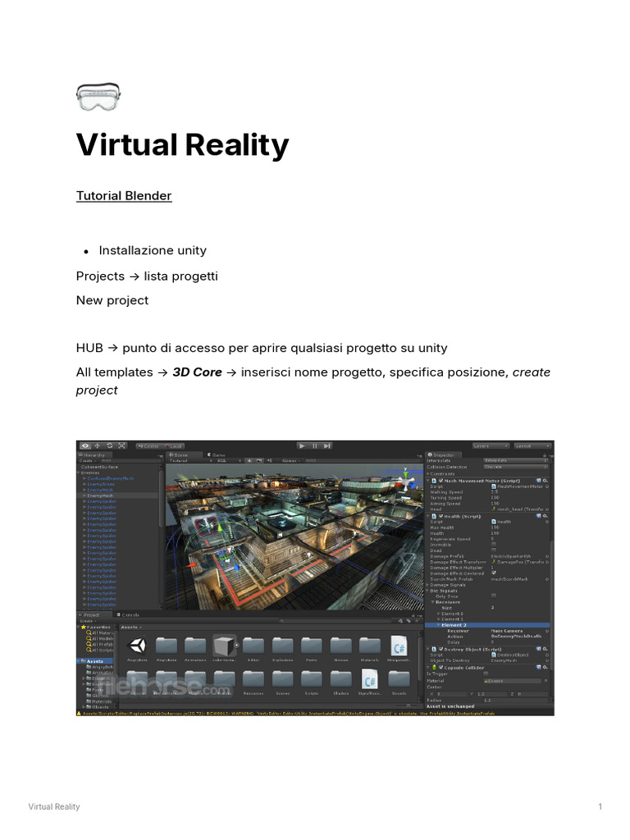Open the Gizmos dropdown in Scene view
The width and height of the screenshot is (630, 840).
click(290, 461)
